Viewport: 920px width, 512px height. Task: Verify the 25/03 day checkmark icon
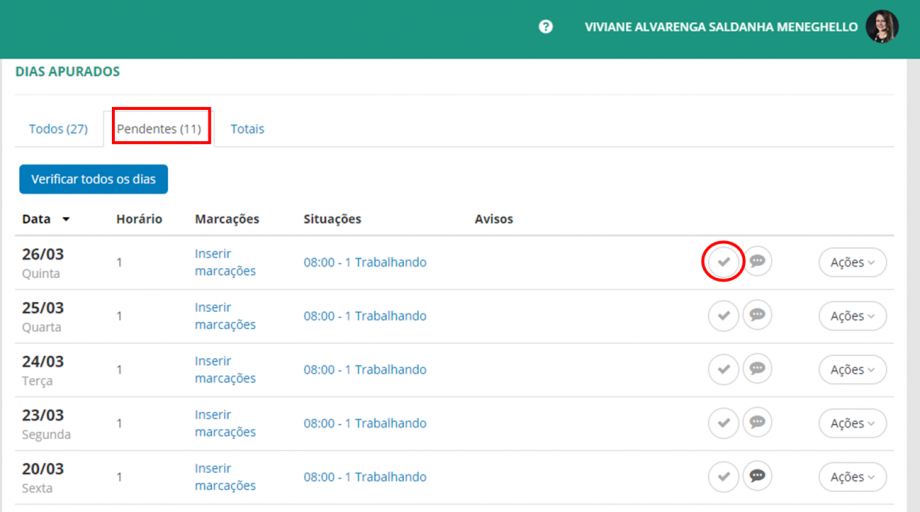pyautogui.click(x=723, y=316)
